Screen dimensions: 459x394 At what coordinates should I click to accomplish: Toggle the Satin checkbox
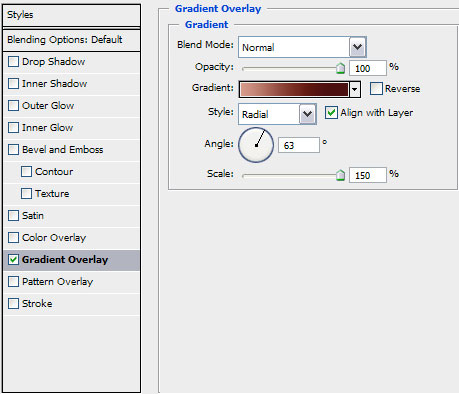pos(13,216)
